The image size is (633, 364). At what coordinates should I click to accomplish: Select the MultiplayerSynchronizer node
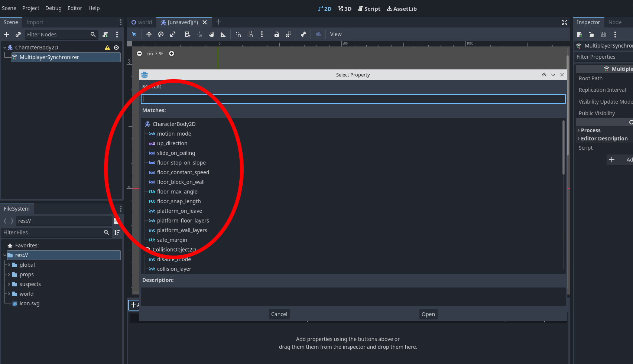click(66, 57)
